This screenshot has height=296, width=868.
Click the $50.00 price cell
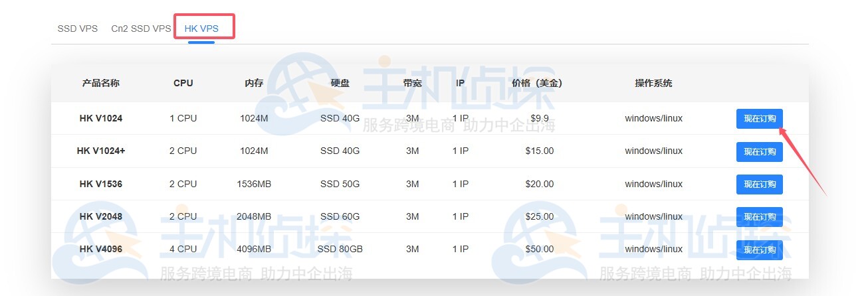539,249
